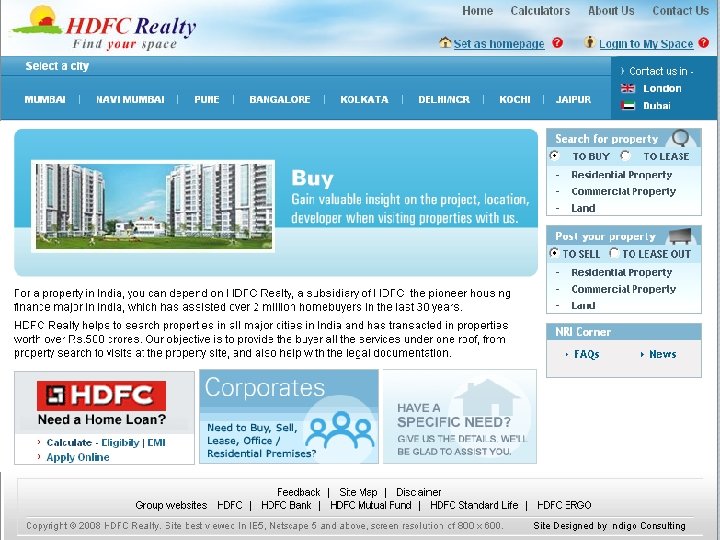Open FAQs in NRI Corner
Viewport: 720px width, 540px height.
(586, 354)
